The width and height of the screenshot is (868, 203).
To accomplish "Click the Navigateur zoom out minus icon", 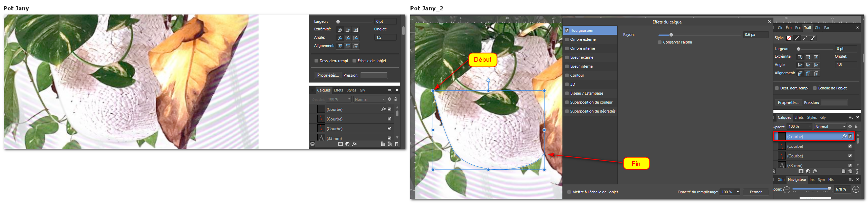I will 787,190.
